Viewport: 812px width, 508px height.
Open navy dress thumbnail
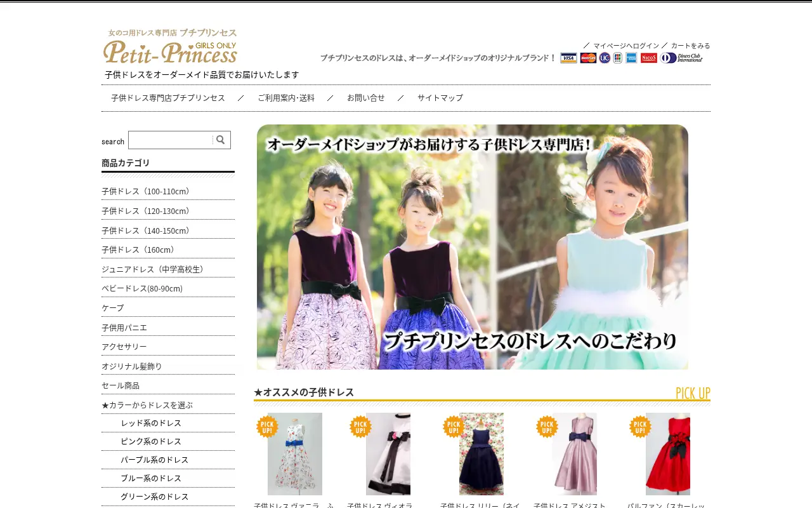[481, 454]
